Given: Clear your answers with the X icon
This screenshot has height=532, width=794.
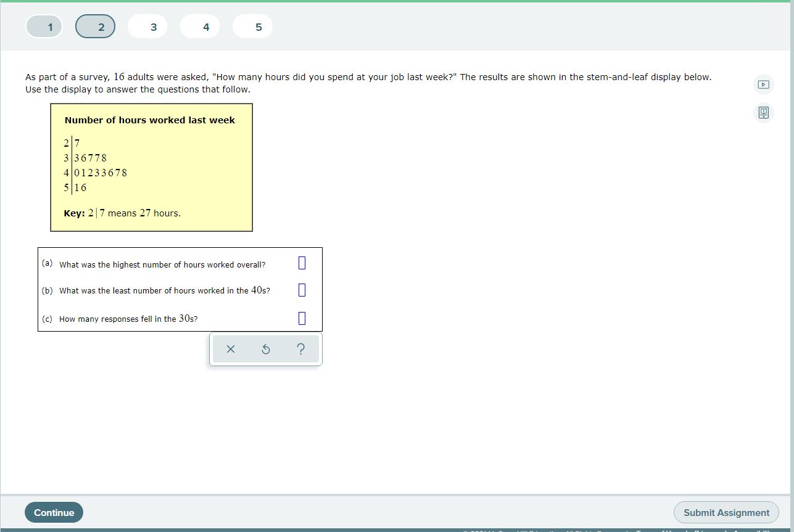Looking at the screenshot, I should 230,349.
